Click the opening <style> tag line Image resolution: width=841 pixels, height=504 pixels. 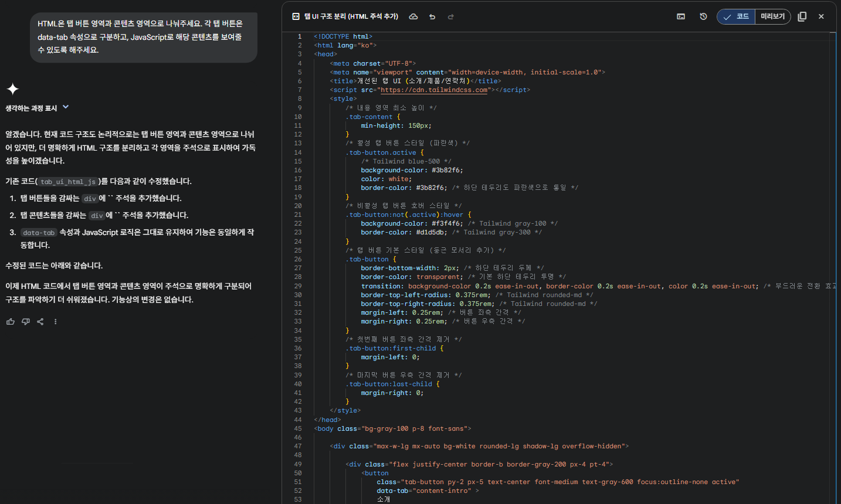343,98
